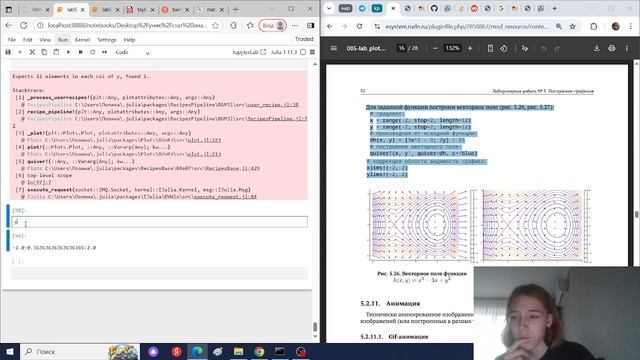Click the Jupyter notebook vertical scrollbar
Image resolution: width=640 pixels, height=360 pixels.
(x=315, y=327)
